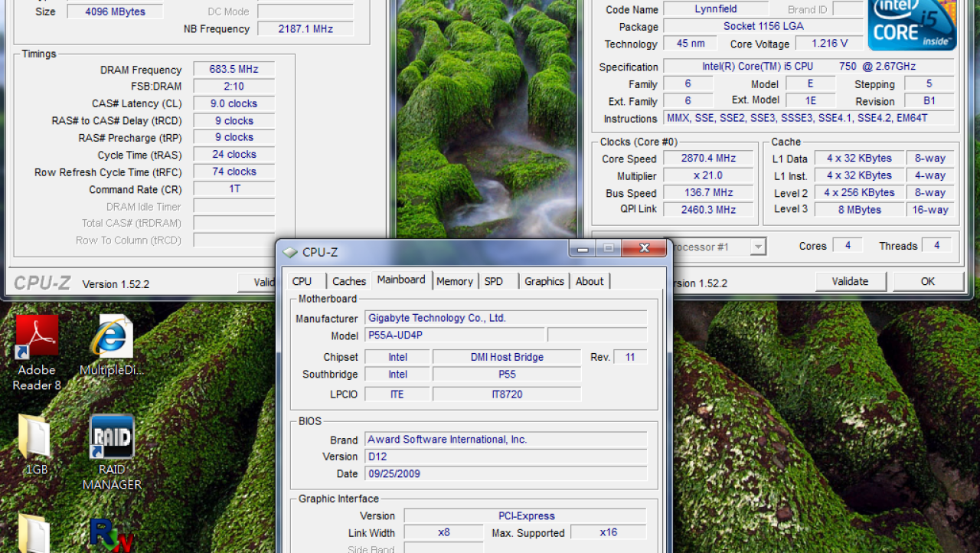Minimize the front CPU-Z Mainboard window

583,248
